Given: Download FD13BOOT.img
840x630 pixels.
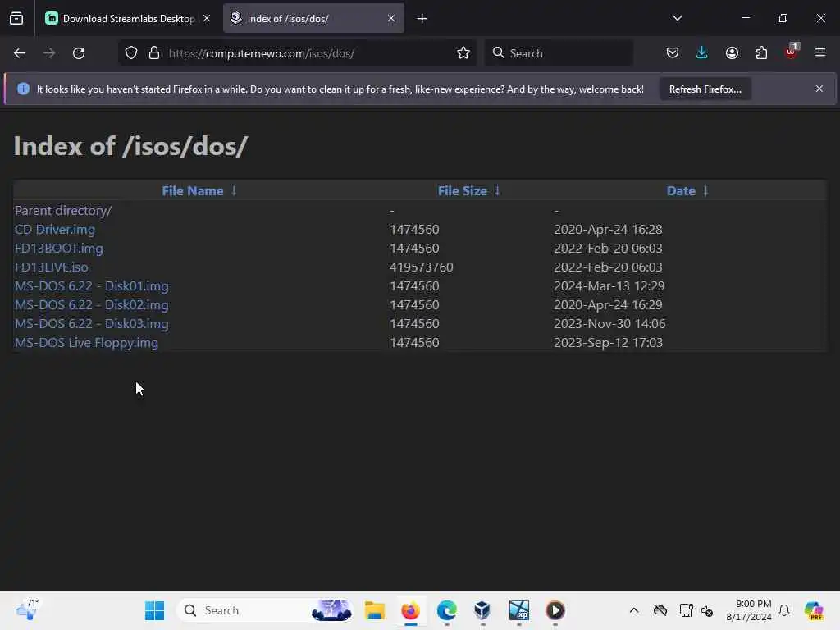Looking at the screenshot, I should click(x=58, y=248).
